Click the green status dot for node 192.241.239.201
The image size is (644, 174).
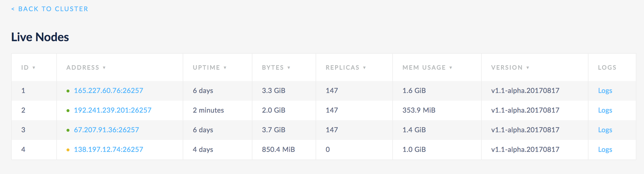pos(68,110)
